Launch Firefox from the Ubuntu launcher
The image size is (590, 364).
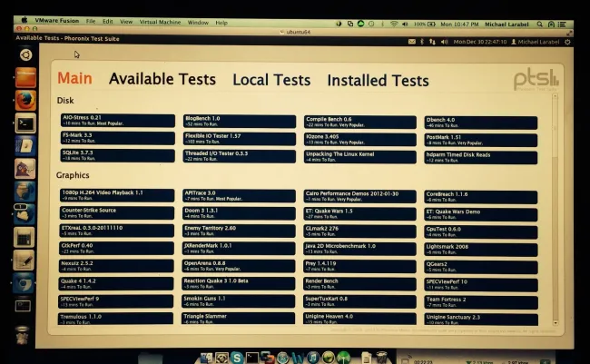(25, 100)
